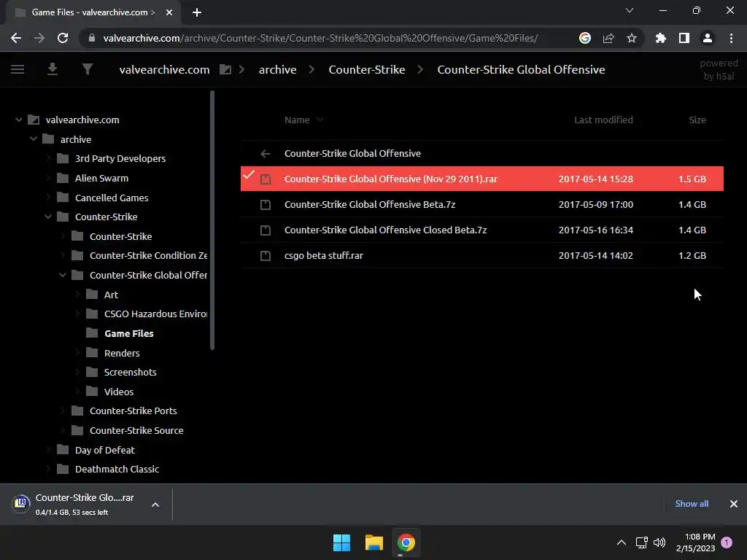
Task: Expand the Counter-Strike Source tree folder
Action: click(63, 430)
